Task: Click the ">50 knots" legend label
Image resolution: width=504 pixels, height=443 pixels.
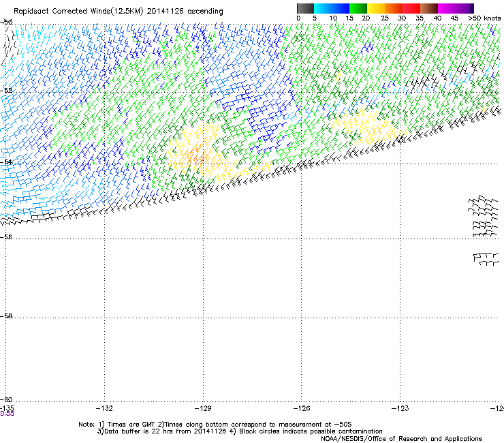Action: click(484, 18)
